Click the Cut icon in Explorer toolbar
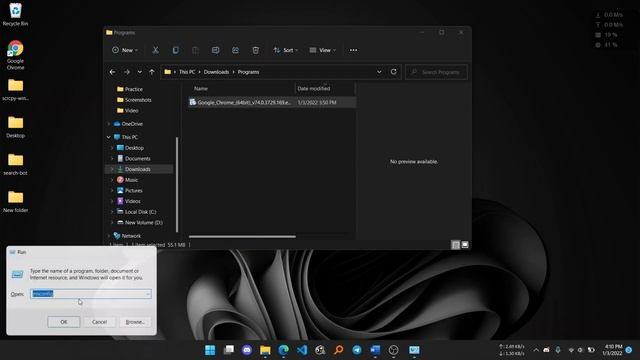The image size is (640, 360). [x=156, y=50]
